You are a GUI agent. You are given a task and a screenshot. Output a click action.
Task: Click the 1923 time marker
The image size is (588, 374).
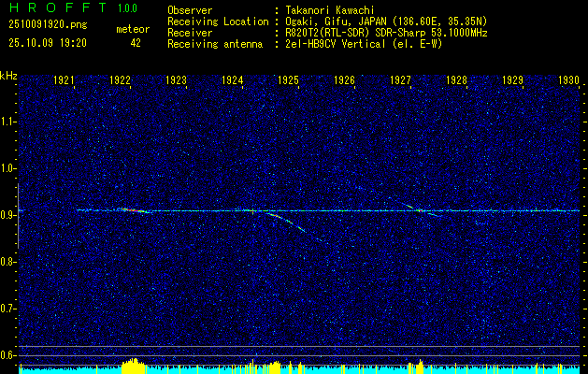(176, 81)
